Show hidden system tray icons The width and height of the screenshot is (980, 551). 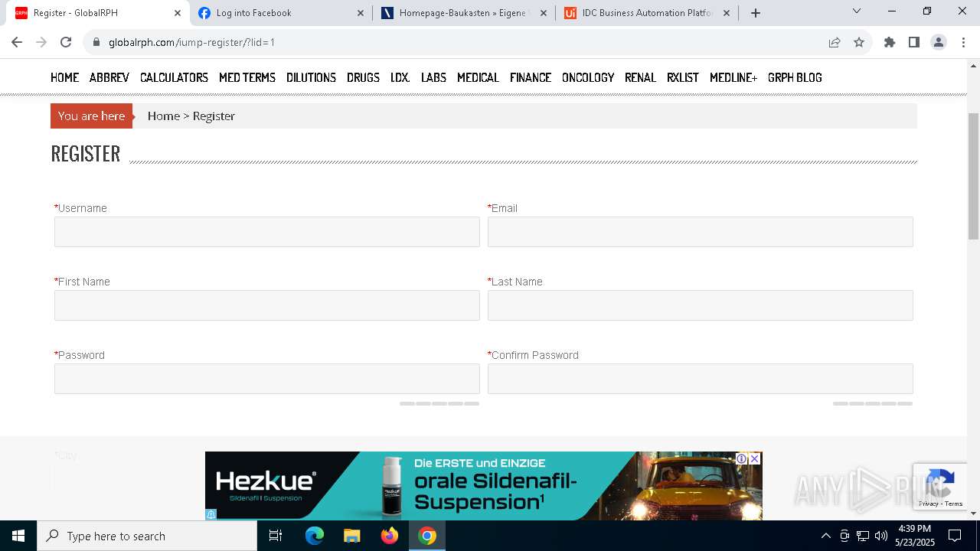click(x=825, y=536)
